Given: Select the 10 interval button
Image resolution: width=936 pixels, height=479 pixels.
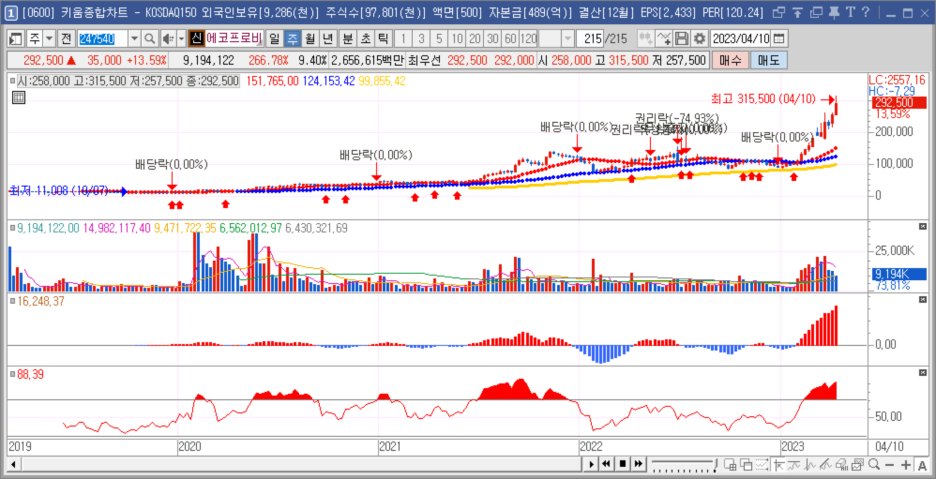Looking at the screenshot, I should 457,39.
